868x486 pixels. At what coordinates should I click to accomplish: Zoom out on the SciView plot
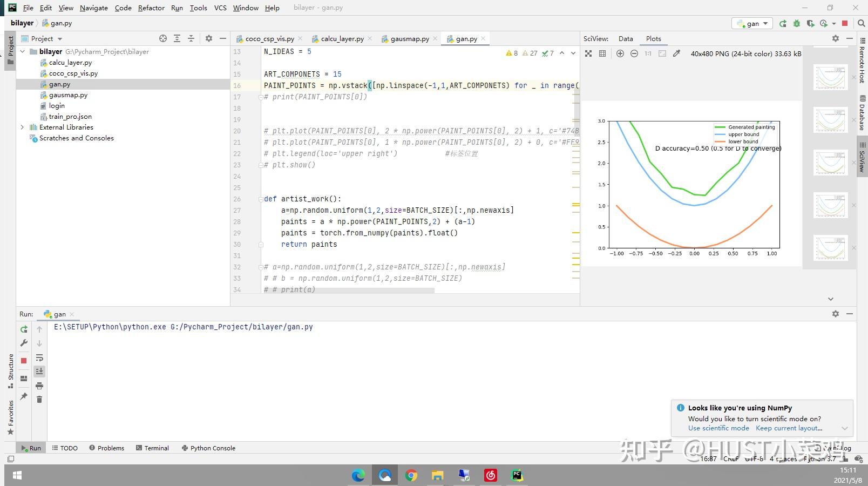tap(634, 53)
